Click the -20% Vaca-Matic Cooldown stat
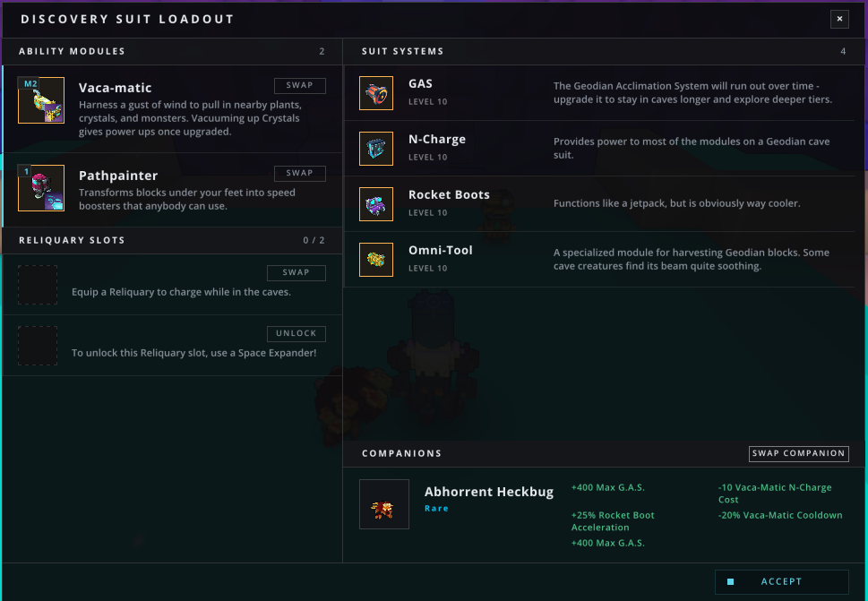This screenshot has width=868, height=601. click(780, 515)
